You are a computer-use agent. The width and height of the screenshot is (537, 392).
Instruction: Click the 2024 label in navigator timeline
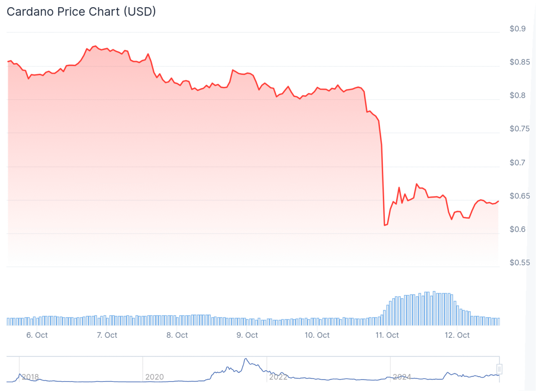tap(401, 377)
